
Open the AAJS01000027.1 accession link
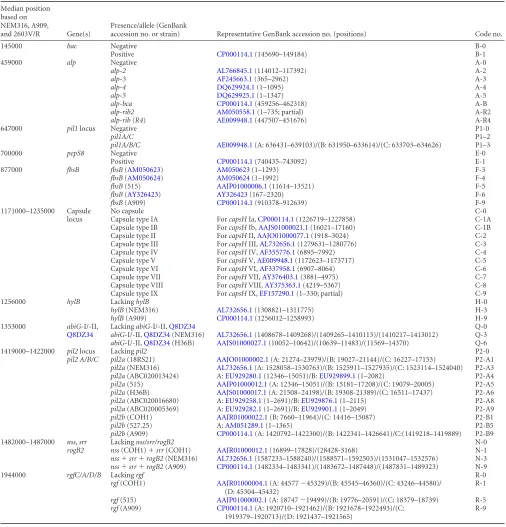pos(241,343)
